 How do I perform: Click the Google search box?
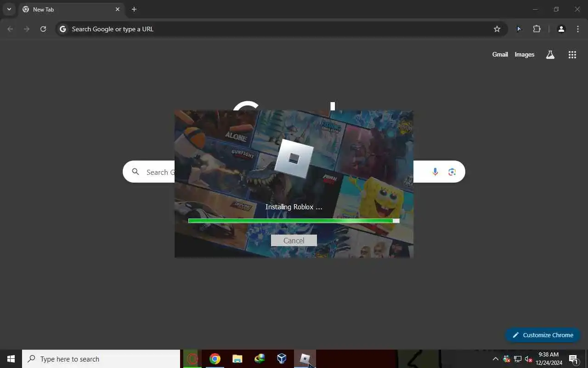(294, 172)
